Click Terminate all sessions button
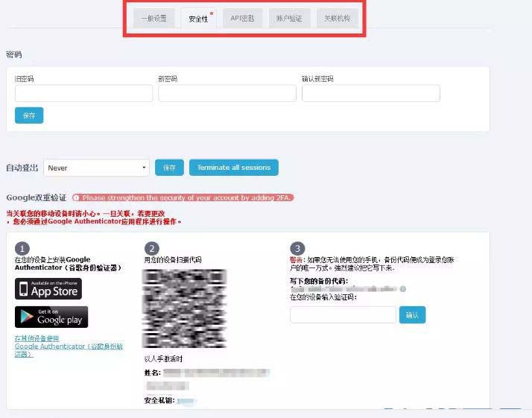 pos(234,168)
